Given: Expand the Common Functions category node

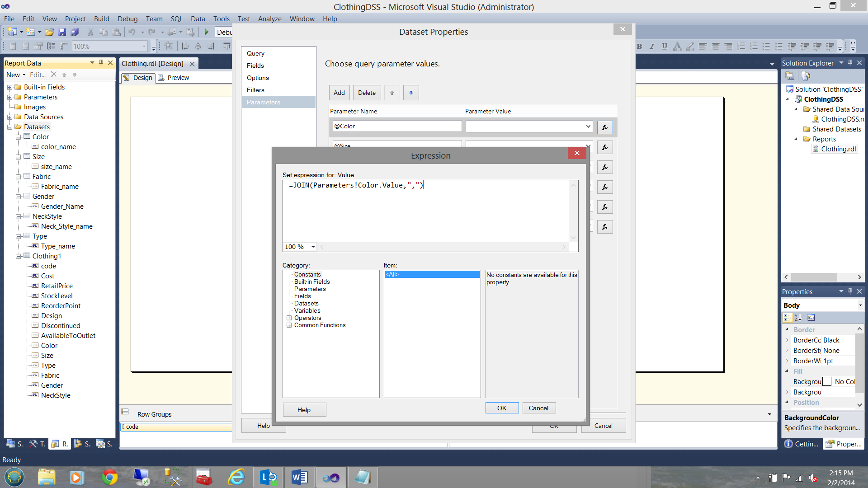Looking at the screenshot, I should point(289,325).
